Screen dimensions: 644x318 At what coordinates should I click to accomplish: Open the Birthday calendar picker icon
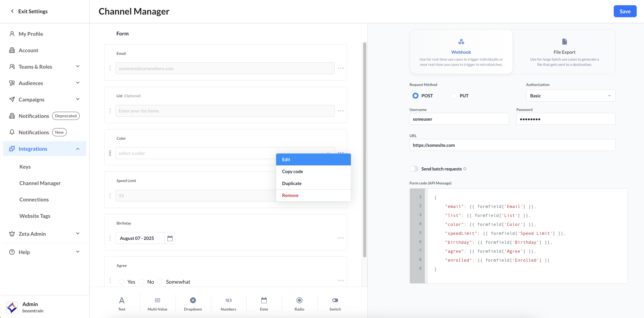[x=170, y=238]
